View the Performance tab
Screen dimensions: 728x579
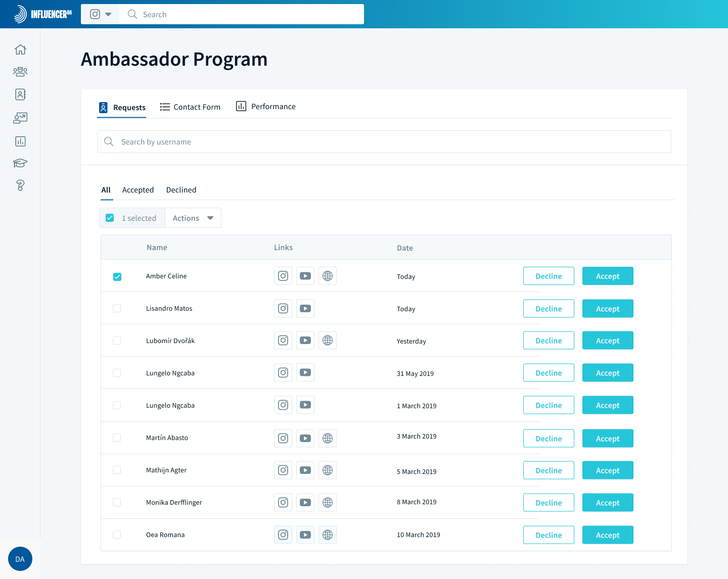pos(266,106)
